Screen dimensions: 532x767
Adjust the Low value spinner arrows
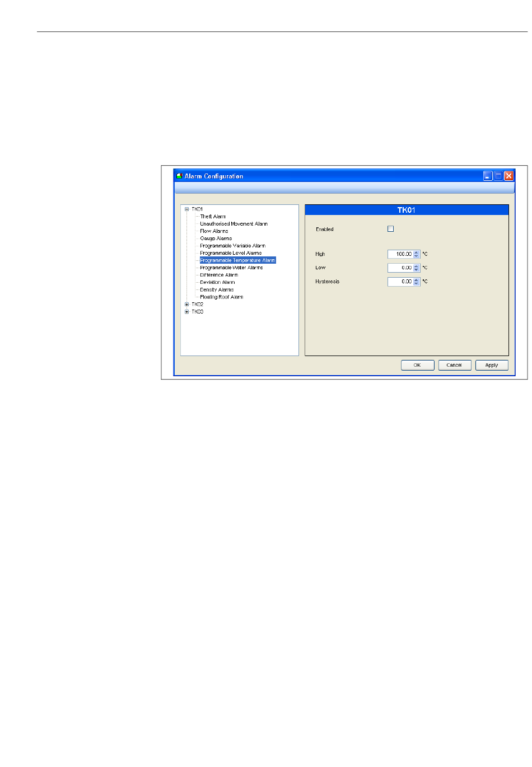[416, 268]
